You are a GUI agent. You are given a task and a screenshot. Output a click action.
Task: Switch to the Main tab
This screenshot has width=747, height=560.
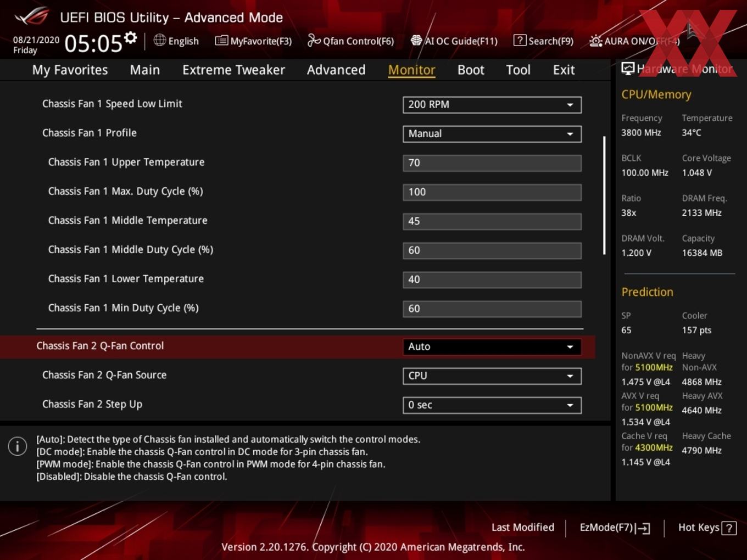(145, 70)
